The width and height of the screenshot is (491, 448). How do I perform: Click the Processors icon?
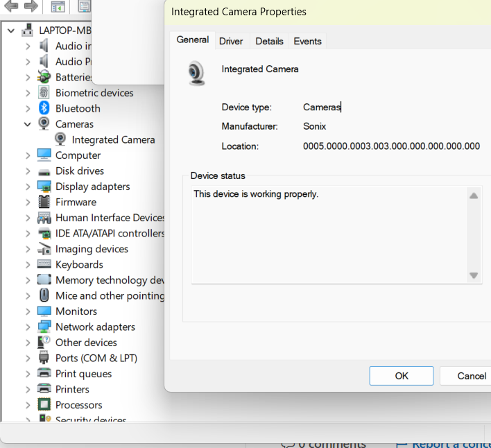click(x=44, y=404)
